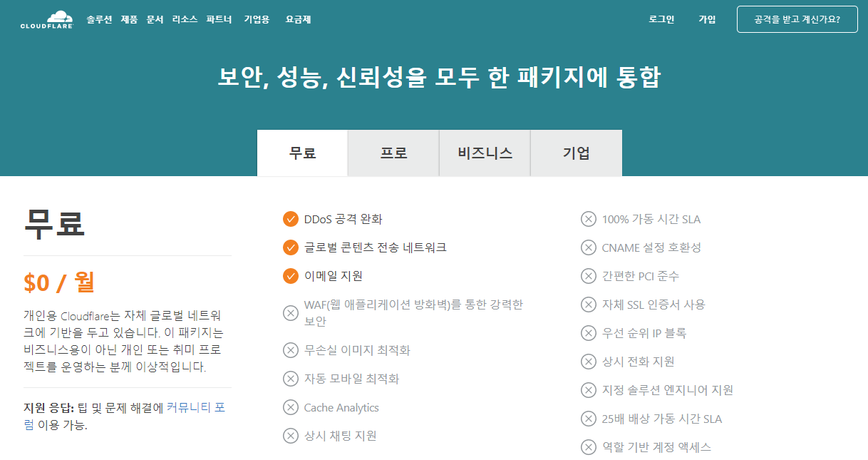This screenshot has width=868, height=460.
Task: Click the X icon beside 자동 모바일 최적화
Action: click(x=291, y=379)
